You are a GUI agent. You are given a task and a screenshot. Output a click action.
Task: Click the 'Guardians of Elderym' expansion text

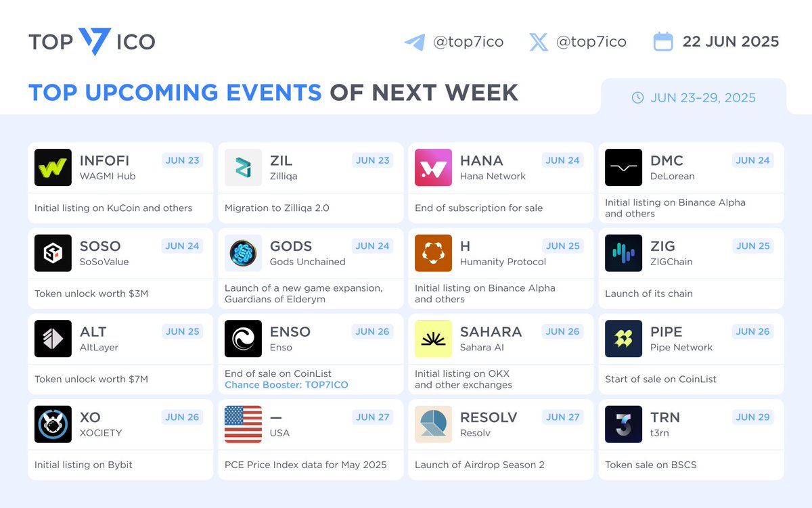pyautogui.click(x=275, y=299)
